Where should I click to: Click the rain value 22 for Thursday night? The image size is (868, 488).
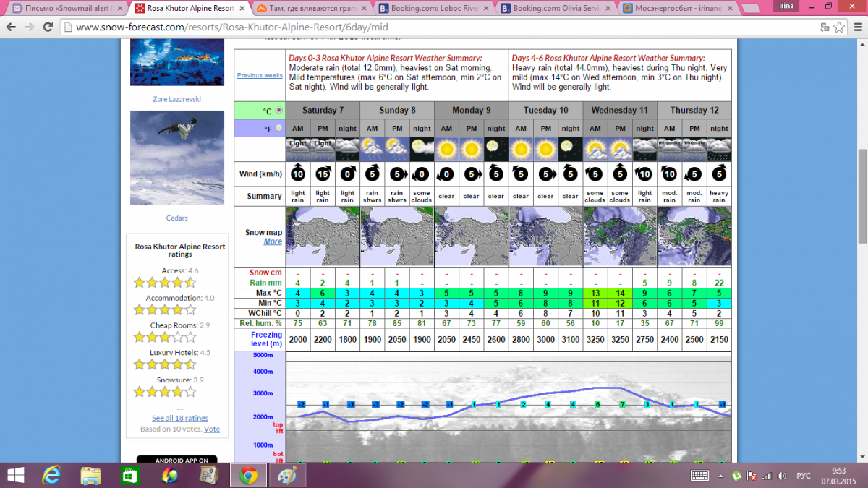point(719,283)
